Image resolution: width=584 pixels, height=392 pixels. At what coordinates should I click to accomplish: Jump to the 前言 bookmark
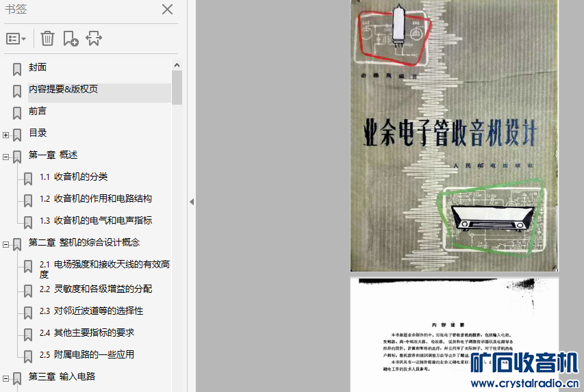click(x=38, y=111)
